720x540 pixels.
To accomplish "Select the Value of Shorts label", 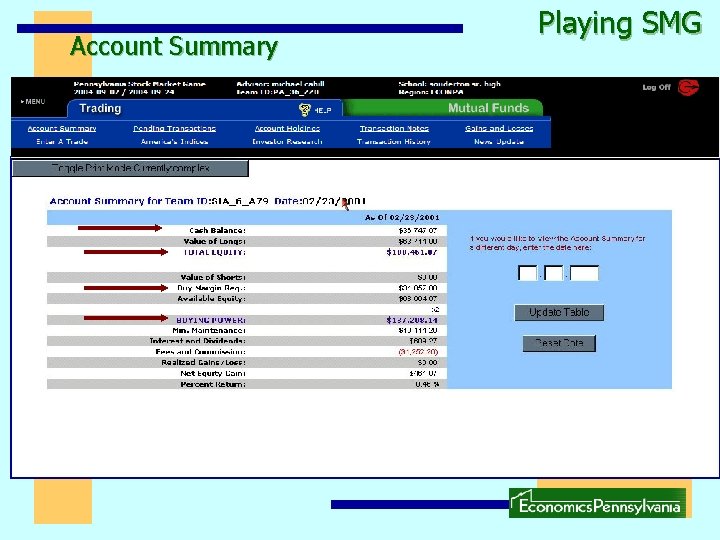I will (213, 277).
